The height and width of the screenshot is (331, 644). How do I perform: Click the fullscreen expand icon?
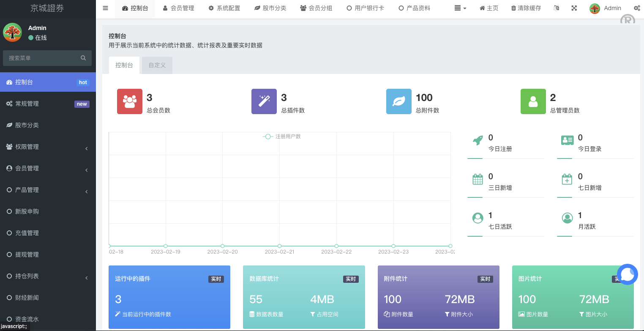pyautogui.click(x=574, y=8)
